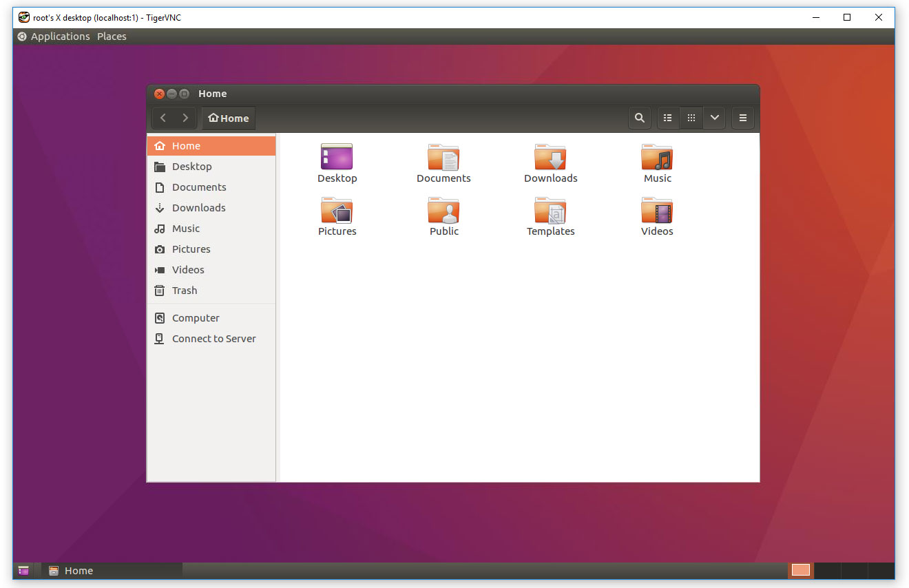Open the Downloads folder icon in the file grid
Viewport: 909px width, 588px height.
click(550, 157)
